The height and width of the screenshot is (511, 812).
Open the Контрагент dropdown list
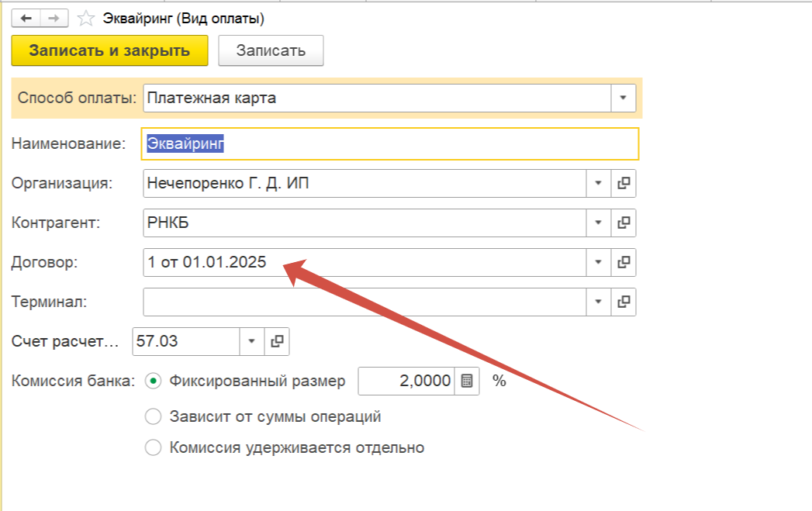click(x=598, y=223)
